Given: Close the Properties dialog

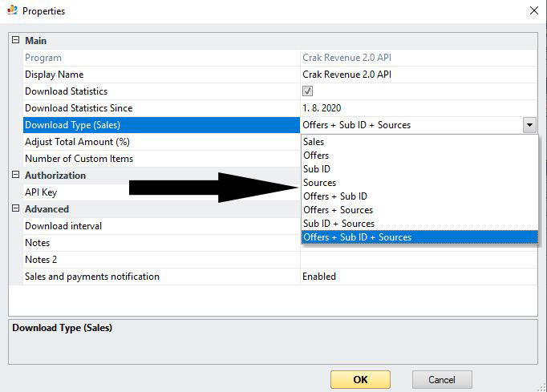Looking at the screenshot, I should coord(533,10).
